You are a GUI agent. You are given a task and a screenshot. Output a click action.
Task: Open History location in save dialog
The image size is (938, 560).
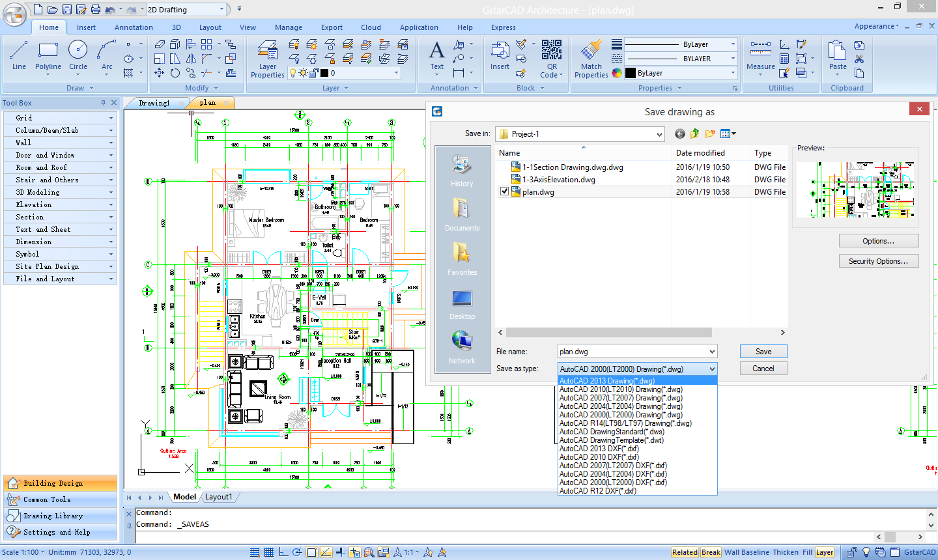click(x=462, y=171)
